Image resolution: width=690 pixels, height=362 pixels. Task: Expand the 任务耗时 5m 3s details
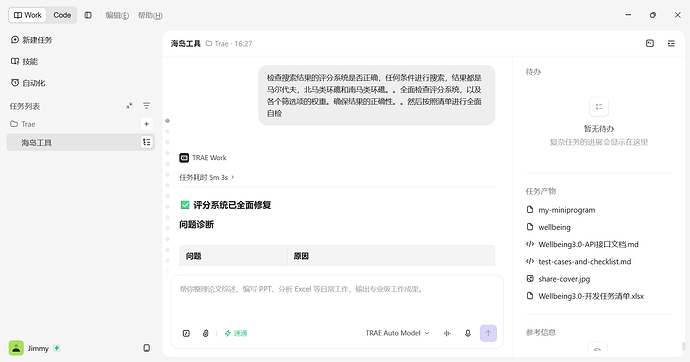tap(206, 177)
